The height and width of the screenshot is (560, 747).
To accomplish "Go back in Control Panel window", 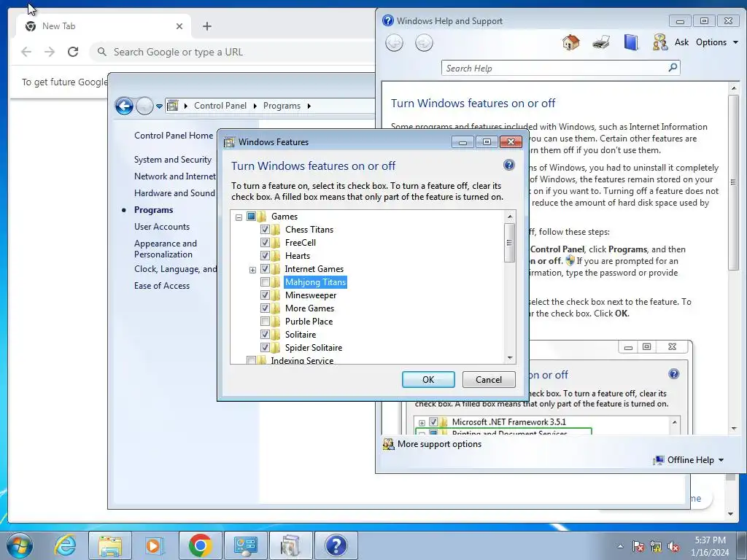I will pyautogui.click(x=124, y=106).
